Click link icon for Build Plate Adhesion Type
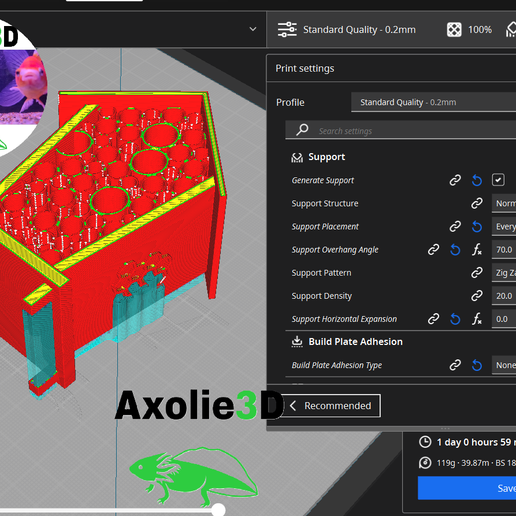Screen dimensions: 516x516 pos(455,365)
